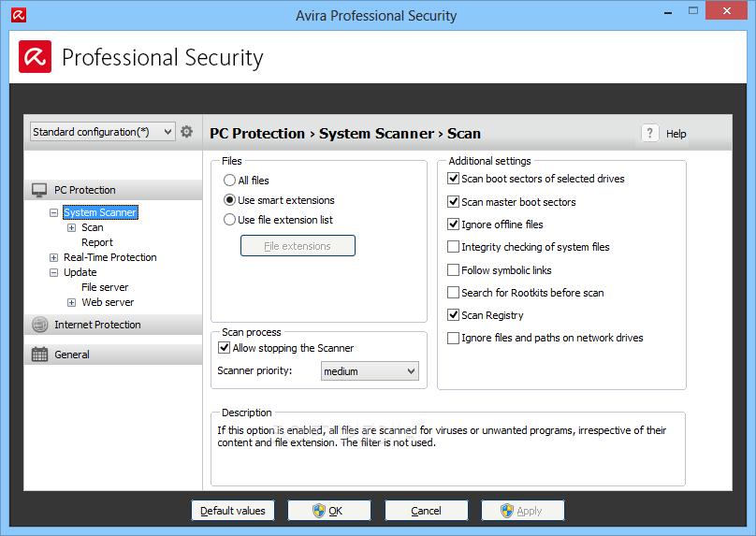This screenshot has height=536, width=756.
Task: Enable Search for Rootkits before scan
Action: 453,293
